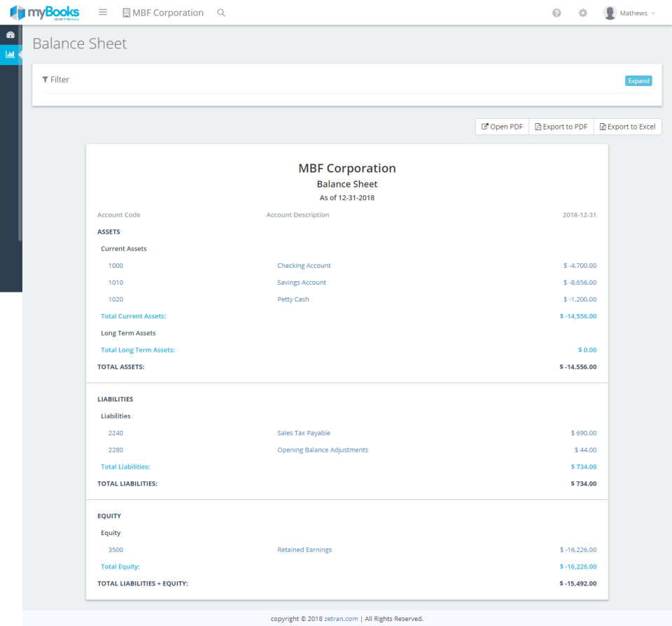Open account code 2280
672x626 pixels.
(115, 450)
